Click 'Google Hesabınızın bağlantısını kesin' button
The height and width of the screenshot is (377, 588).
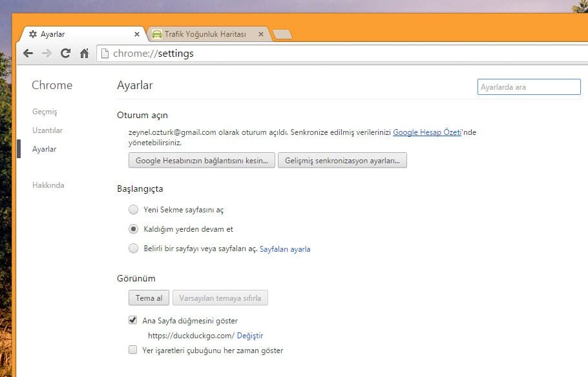202,161
